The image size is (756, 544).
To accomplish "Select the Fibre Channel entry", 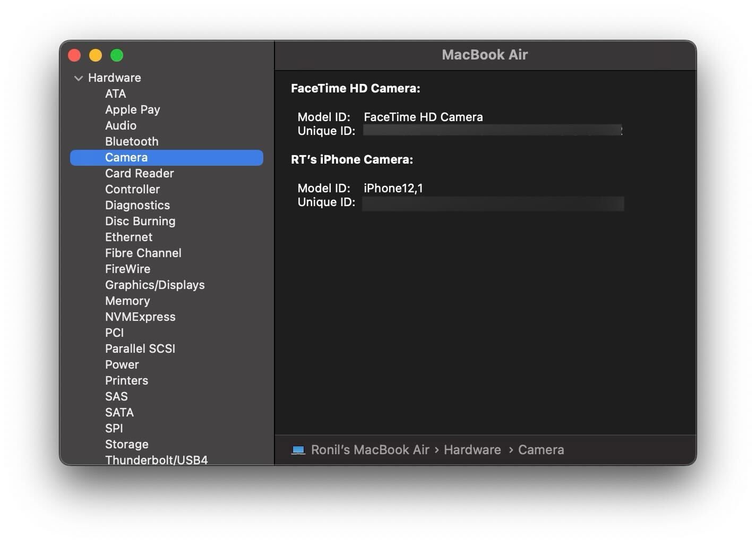I will 143,253.
